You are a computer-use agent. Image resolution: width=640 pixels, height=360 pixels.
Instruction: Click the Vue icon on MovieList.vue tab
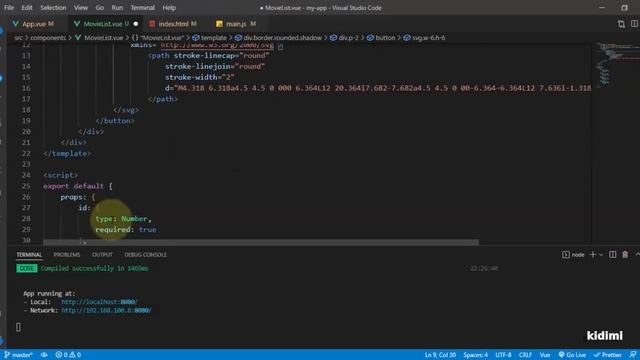(76, 24)
